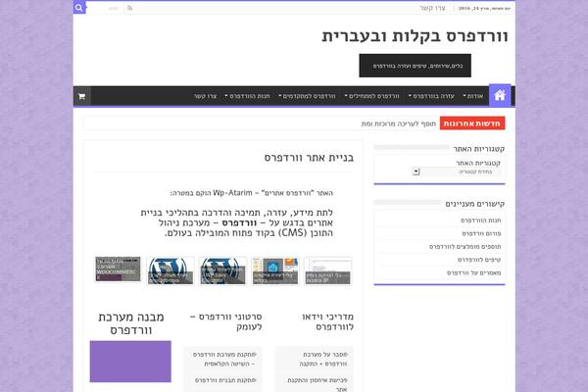The image size is (588, 392).
Task: Expand the 'וורדפרס למתקדמים' menu
Action: coord(307,96)
